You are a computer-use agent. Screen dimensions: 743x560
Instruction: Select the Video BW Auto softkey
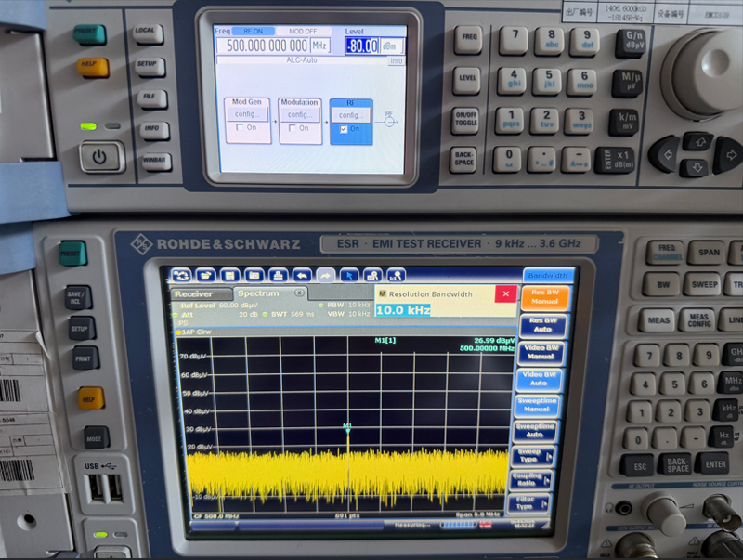pyautogui.click(x=539, y=379)
